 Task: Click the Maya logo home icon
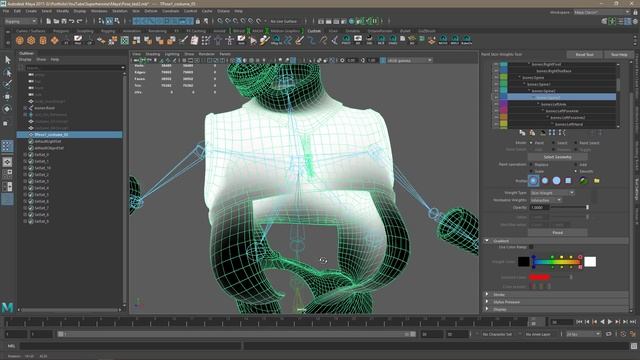7,307
